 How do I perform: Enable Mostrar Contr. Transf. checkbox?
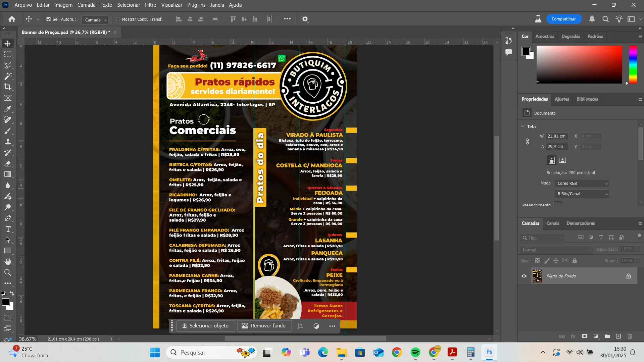click(x=118, y=19)
